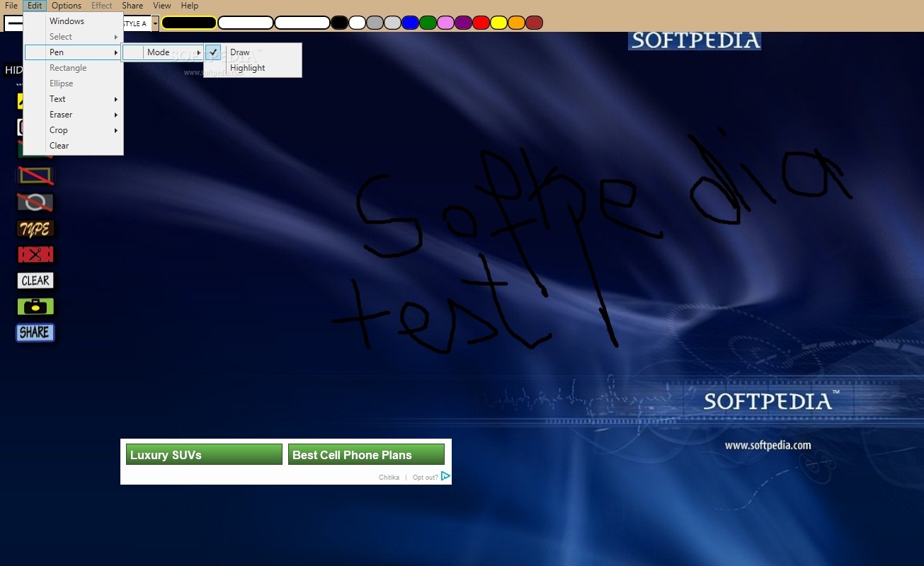Select the highlighted black pill color slot

coord(189,23)
